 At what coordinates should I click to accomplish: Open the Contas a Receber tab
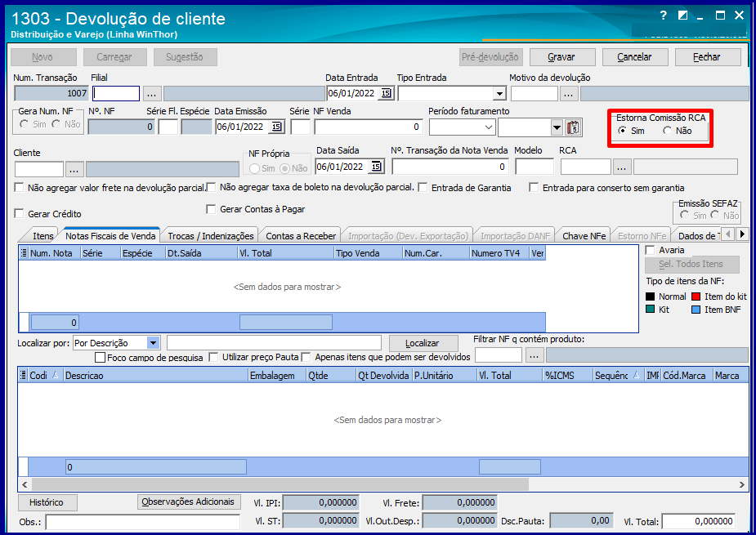[x=301, y=236]
